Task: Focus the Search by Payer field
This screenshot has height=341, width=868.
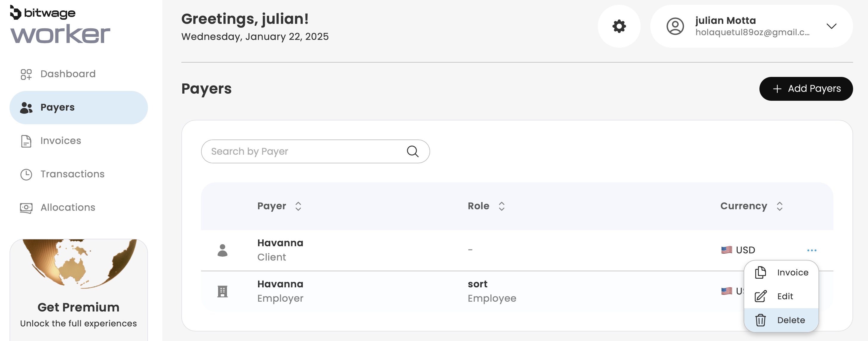Action: (303, 151)
